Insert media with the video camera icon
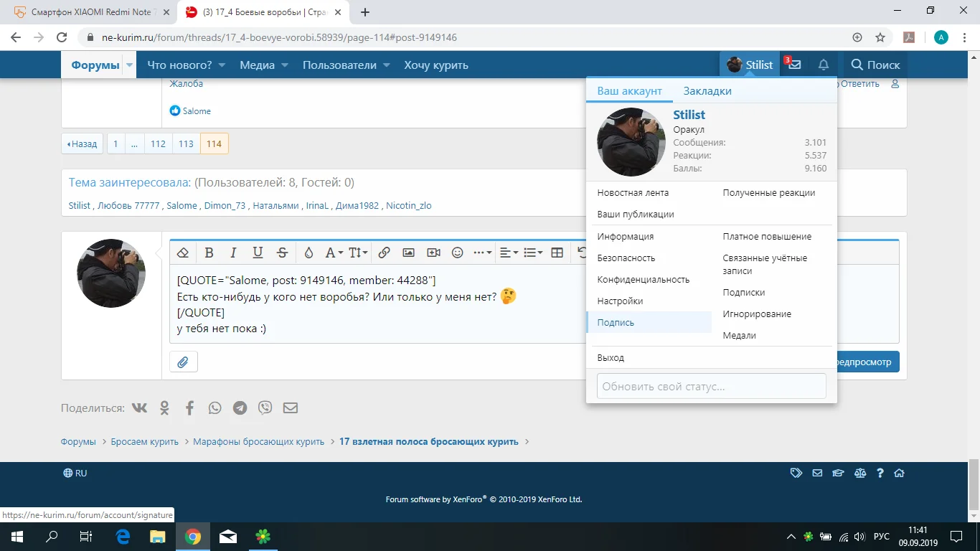The width and height of the screenshot is (980, 551). pyautogui.click(x=433, y=253)
